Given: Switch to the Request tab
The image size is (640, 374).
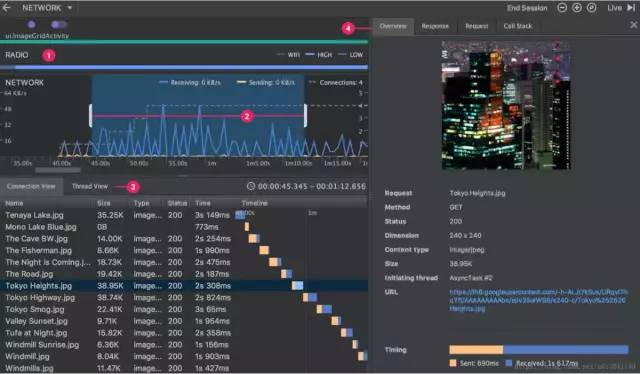Looking at the screenshot, I should coord(476,26).
